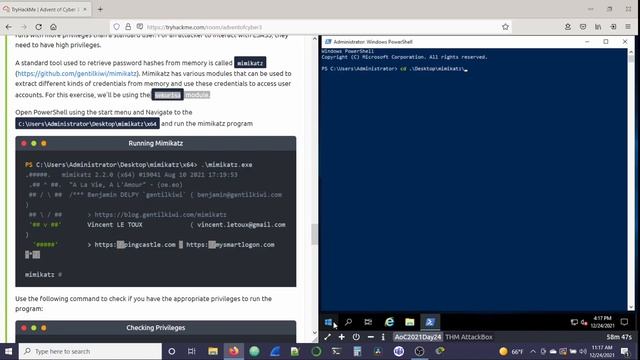Click the red dot of Running Mimikatz terminal
This screenshot has height=360, width=640.
(x=24, y=143)
